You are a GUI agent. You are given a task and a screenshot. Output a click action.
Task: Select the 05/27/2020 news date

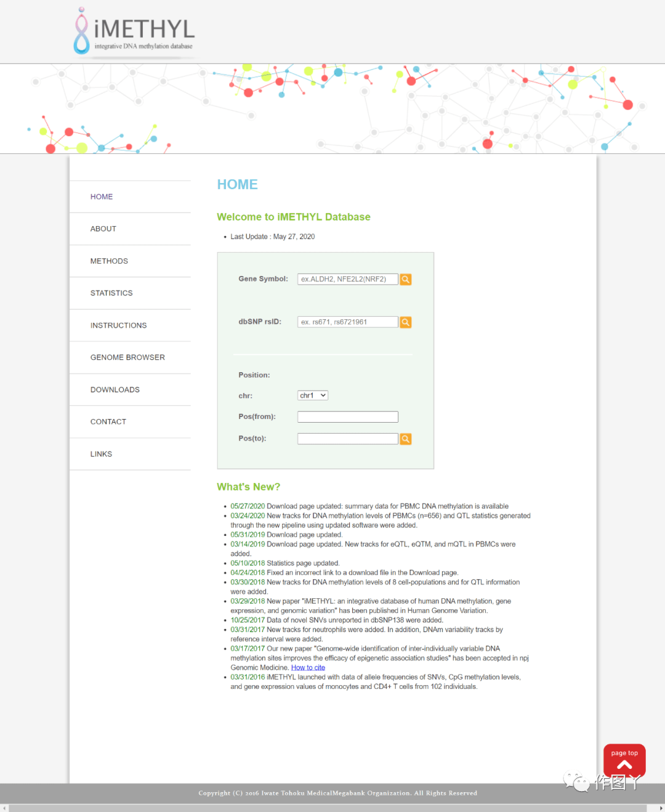coord(248,506)
